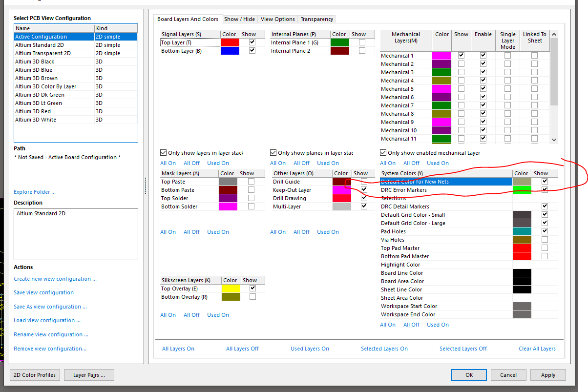Toggle Only show enabled mechanical Layers
The image size is (588, 392).
coord(383,153)
